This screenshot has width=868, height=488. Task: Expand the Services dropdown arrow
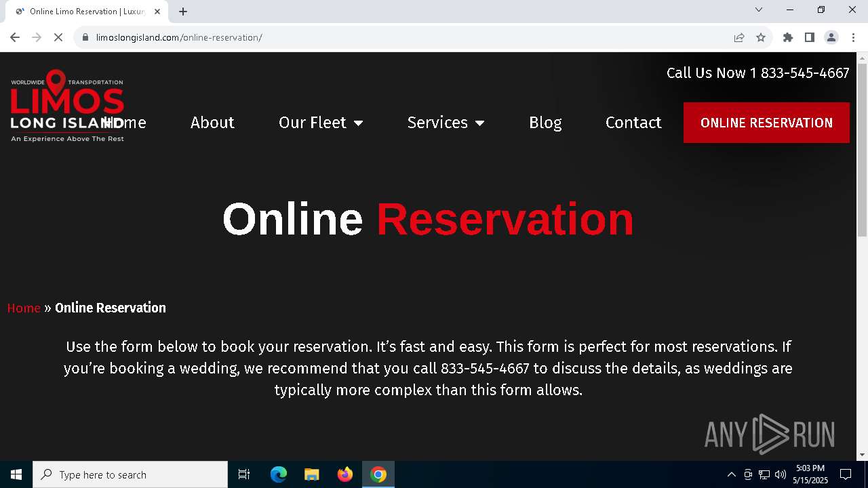point(479,123)
